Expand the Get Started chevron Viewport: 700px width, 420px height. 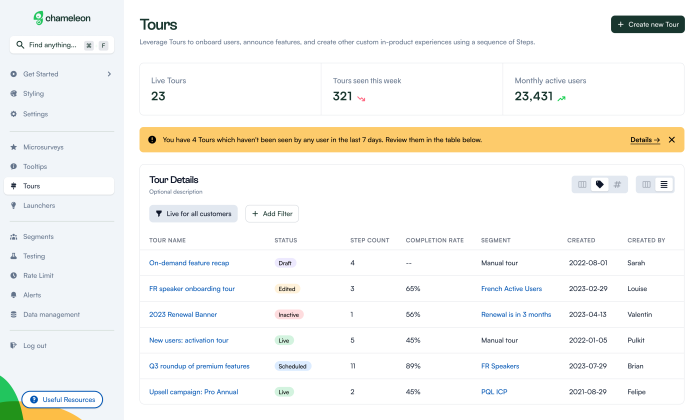(109, 74)
